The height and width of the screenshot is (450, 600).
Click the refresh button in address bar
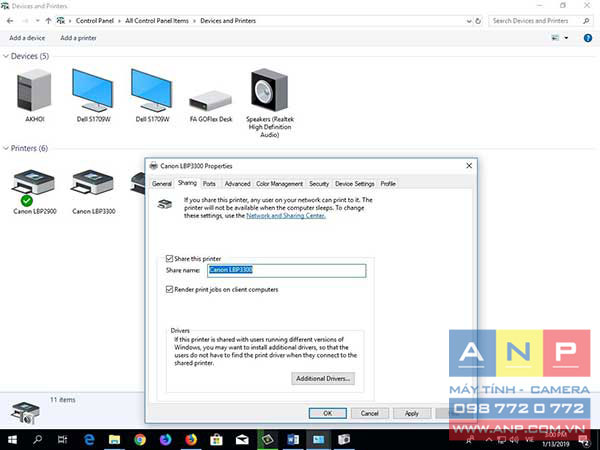tap(478, 21)
